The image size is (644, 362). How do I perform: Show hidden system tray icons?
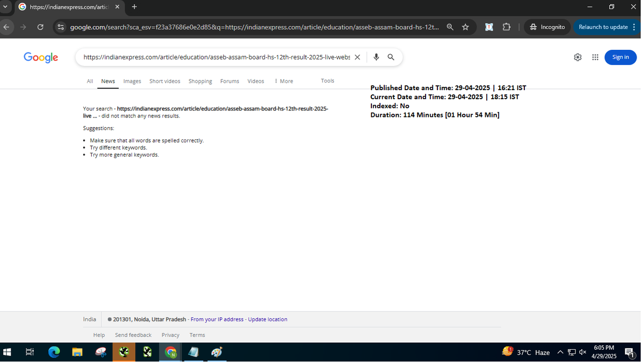pyautogui.click(x=560, y=352)
